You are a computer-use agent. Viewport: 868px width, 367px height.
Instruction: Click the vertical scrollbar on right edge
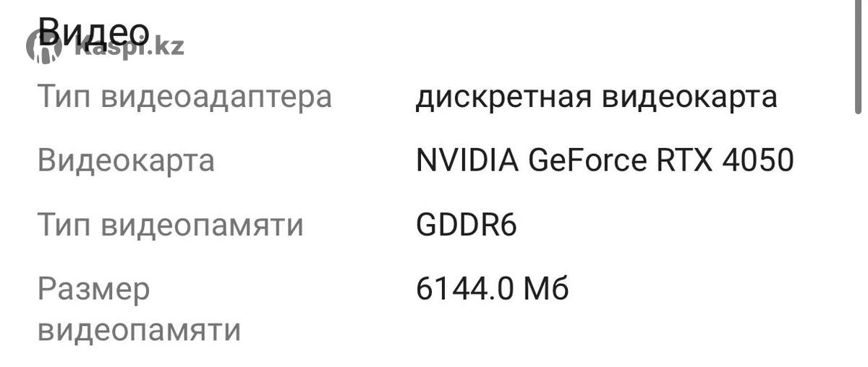coord(858,58)
